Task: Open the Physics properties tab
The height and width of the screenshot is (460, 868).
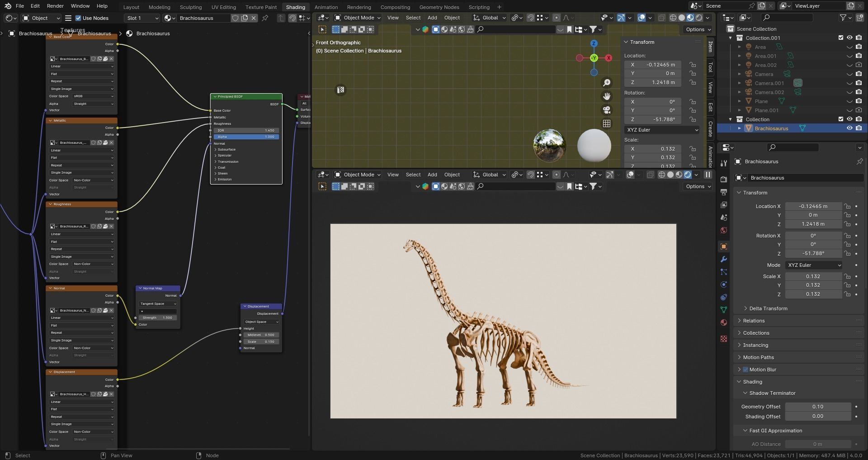Action: tap(724, 285)
